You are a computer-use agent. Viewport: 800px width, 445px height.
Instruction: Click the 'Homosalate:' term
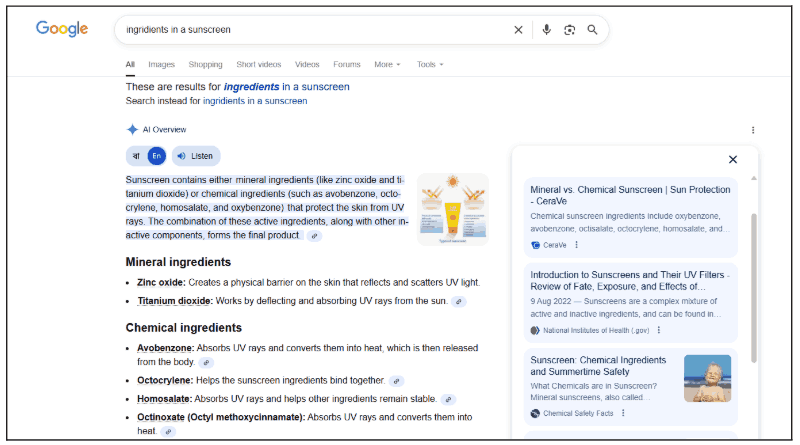click(164, 399)
